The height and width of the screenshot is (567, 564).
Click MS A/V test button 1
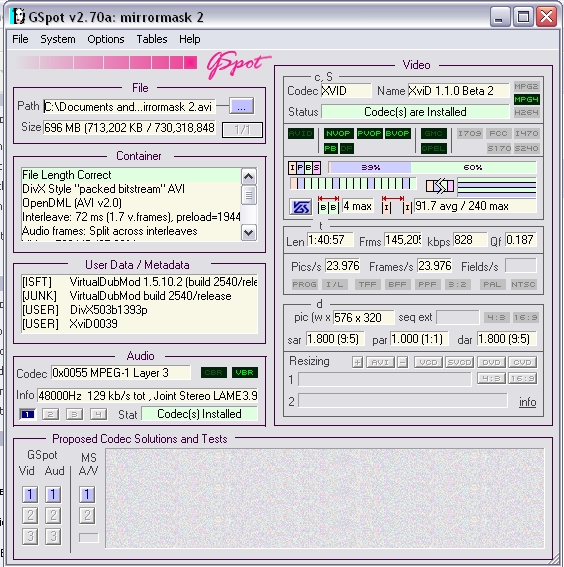(87, 494)
